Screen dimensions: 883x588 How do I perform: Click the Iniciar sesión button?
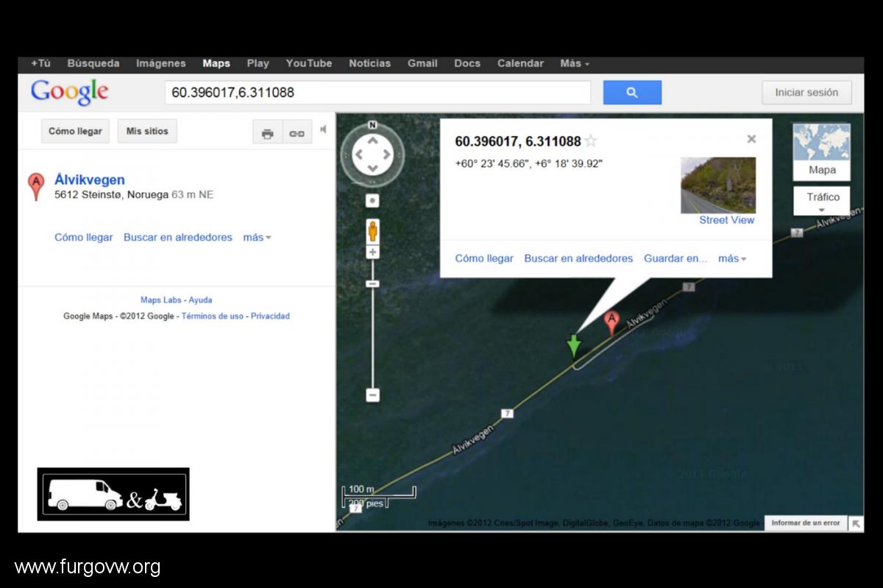806,93
